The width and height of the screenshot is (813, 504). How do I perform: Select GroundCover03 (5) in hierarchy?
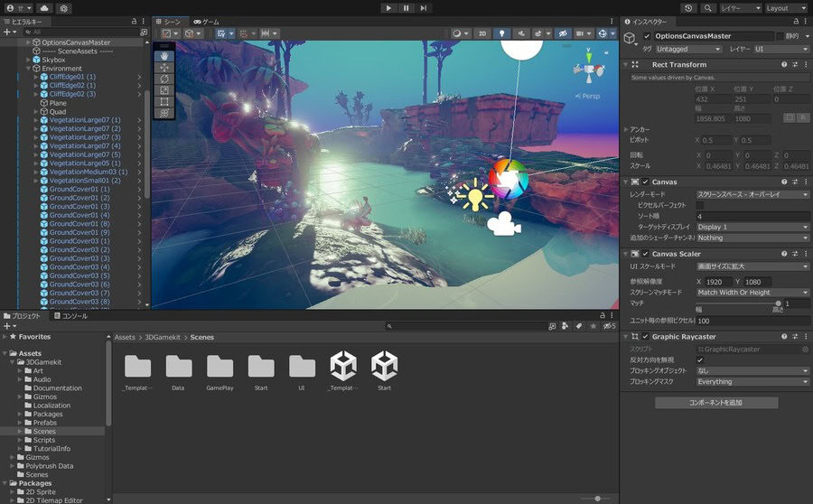79,275
